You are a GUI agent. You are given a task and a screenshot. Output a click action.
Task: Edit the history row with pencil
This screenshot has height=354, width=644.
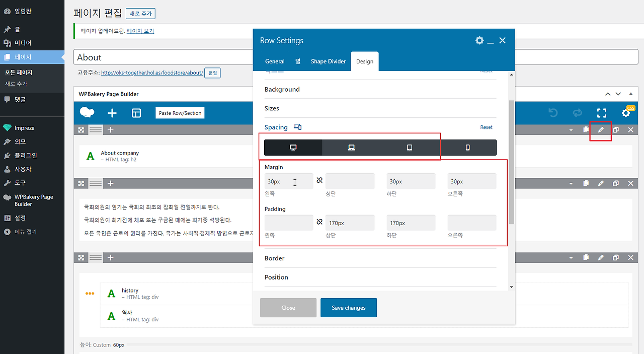[601, 258]
